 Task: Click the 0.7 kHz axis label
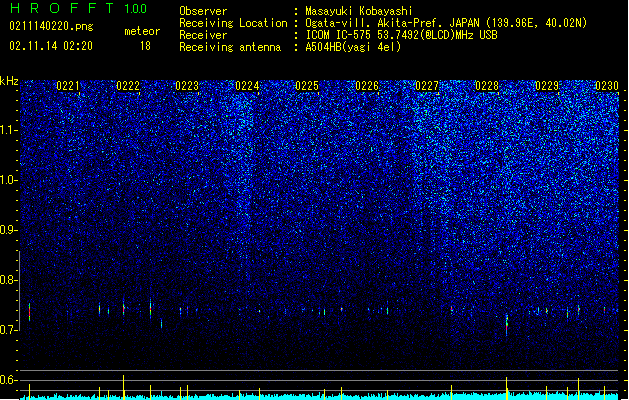9,330
